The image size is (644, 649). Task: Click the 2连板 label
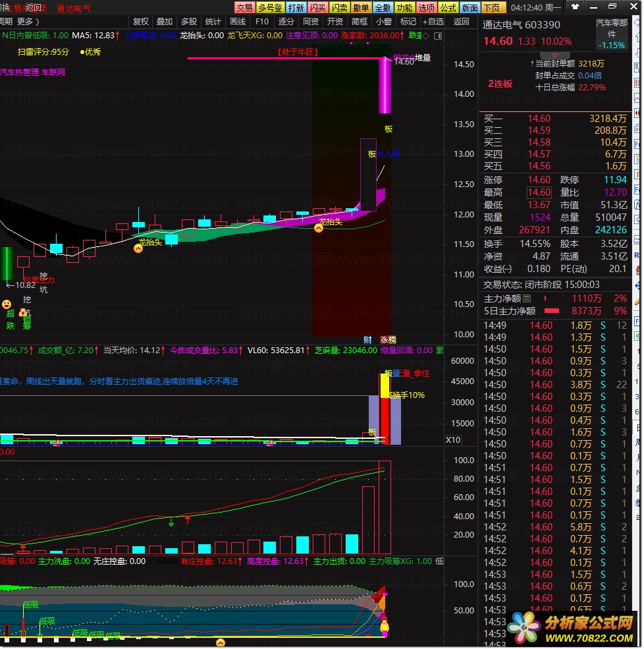(x=500, y=84)
